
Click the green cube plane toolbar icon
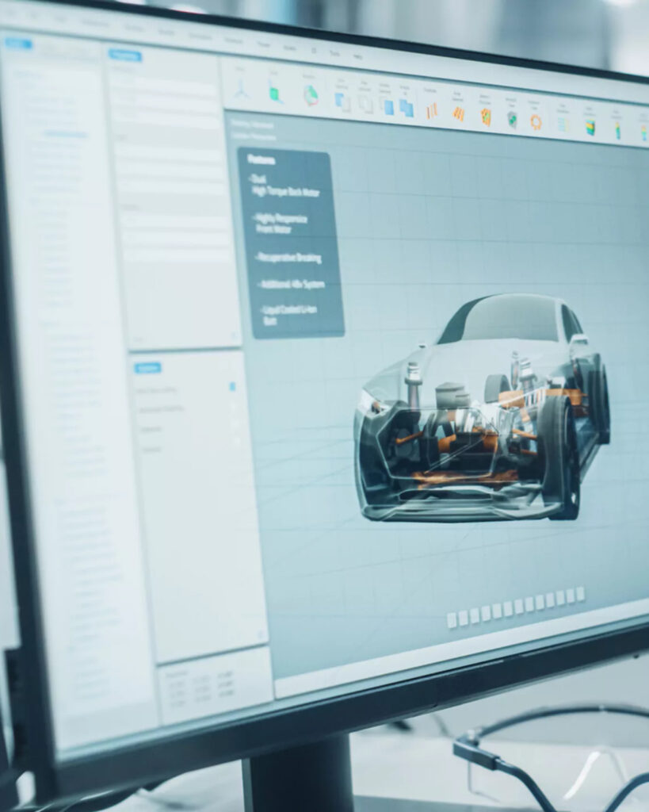click(275, 92)
